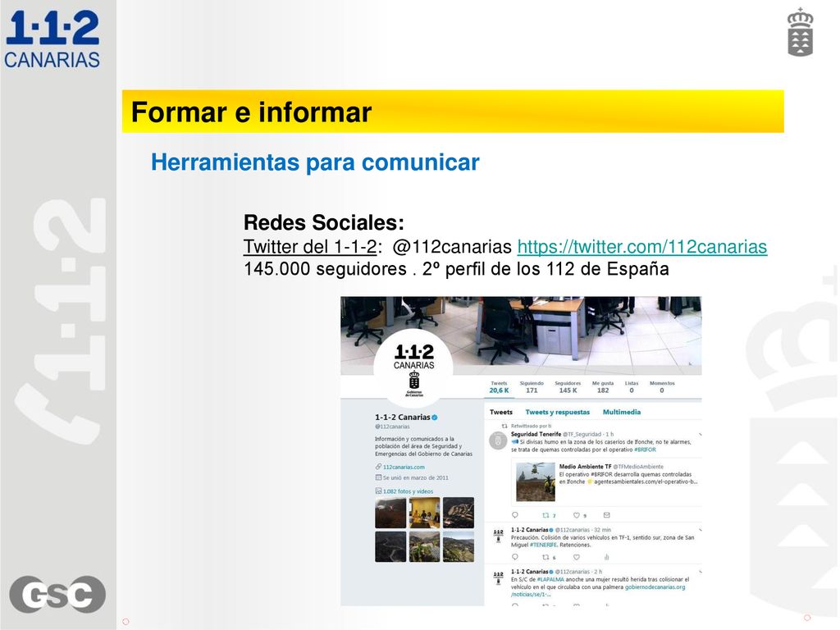This screenshot has width=840, height=630.
Task: Open the Momentos 0 stat
Action: [662, 387]
